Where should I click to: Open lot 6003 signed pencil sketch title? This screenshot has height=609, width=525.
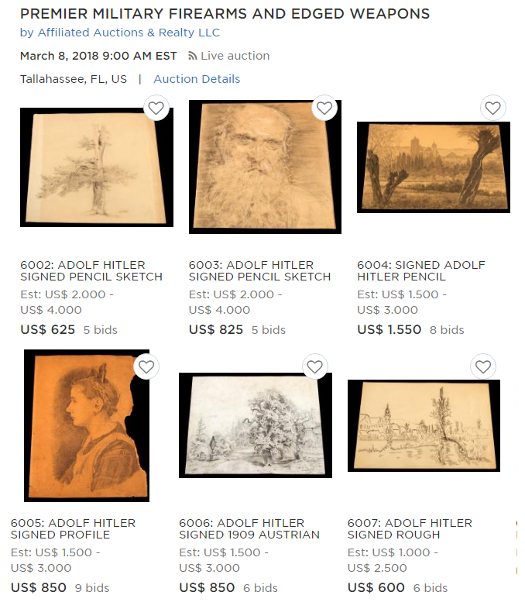pos(260,271)
